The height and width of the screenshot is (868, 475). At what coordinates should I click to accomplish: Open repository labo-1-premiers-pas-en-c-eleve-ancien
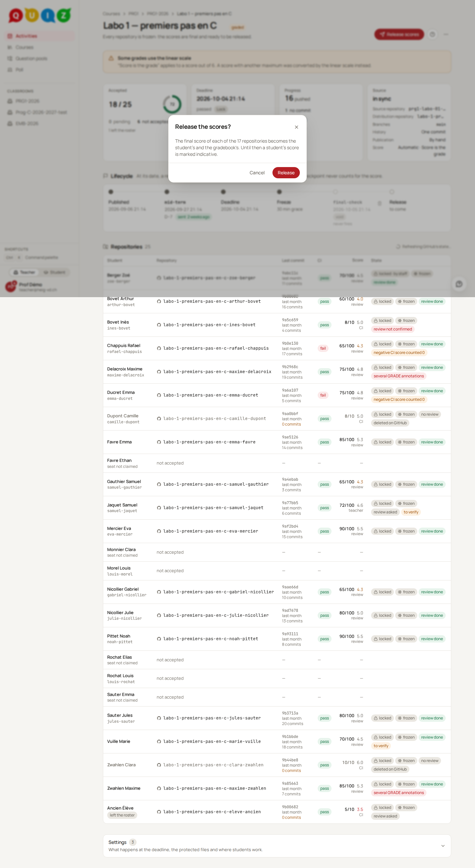212,812
